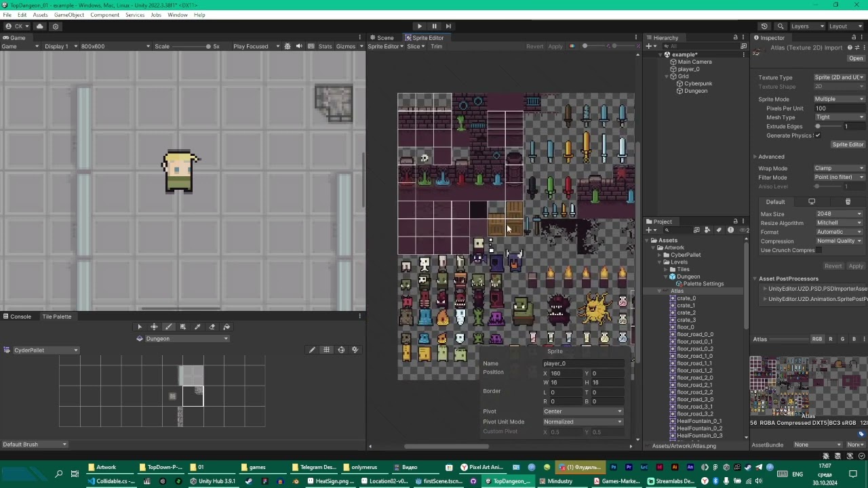
Task: Select the Tile Palette paintbrush tool
Action: pyautogui.click(x=169, y=327)
